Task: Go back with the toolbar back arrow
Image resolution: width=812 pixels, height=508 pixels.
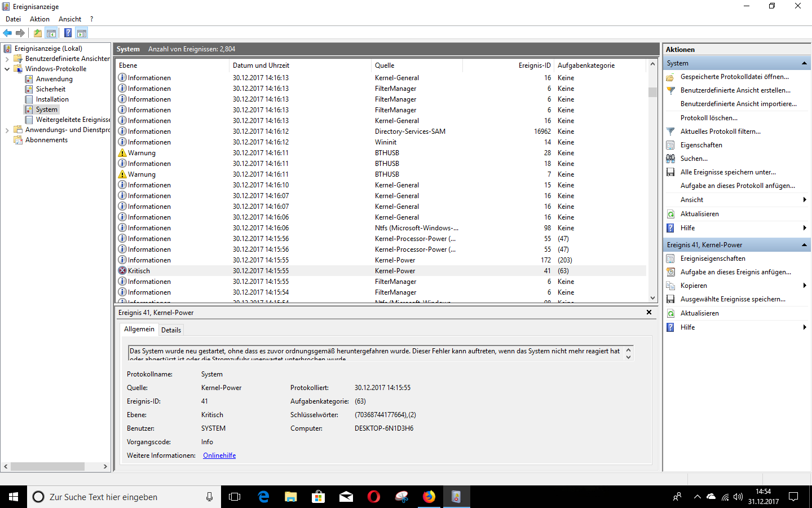Action: 7,33
